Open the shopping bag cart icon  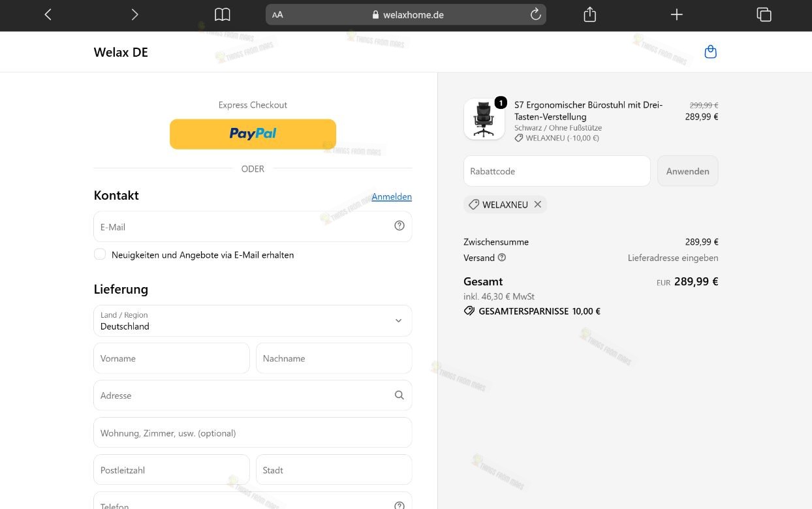711,52
